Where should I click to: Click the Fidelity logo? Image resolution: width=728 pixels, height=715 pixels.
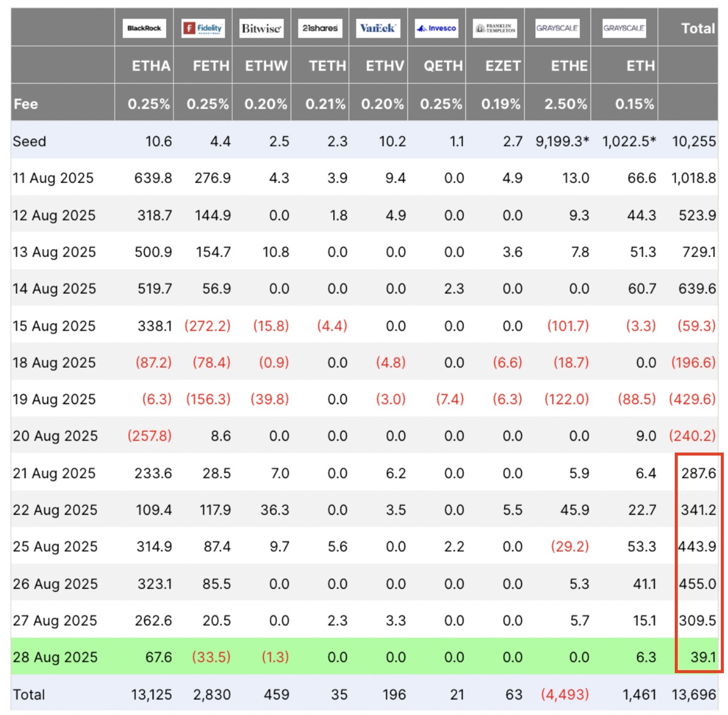203,28
